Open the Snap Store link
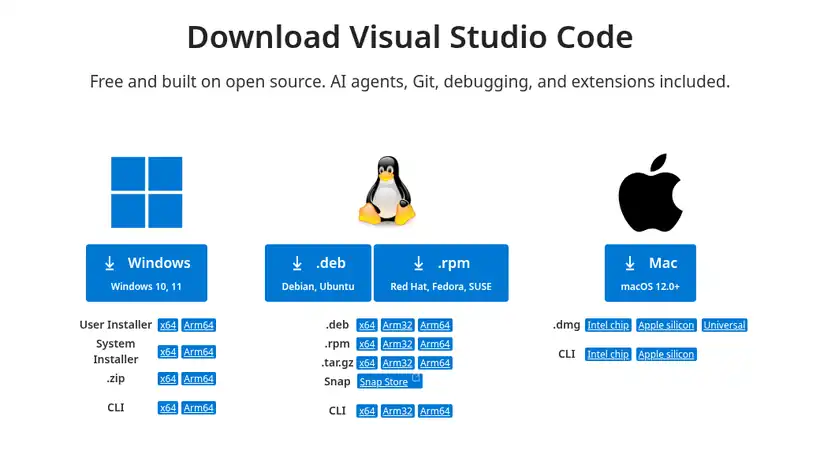The height and width of the screenshot is (461, 820). point(390,382)
